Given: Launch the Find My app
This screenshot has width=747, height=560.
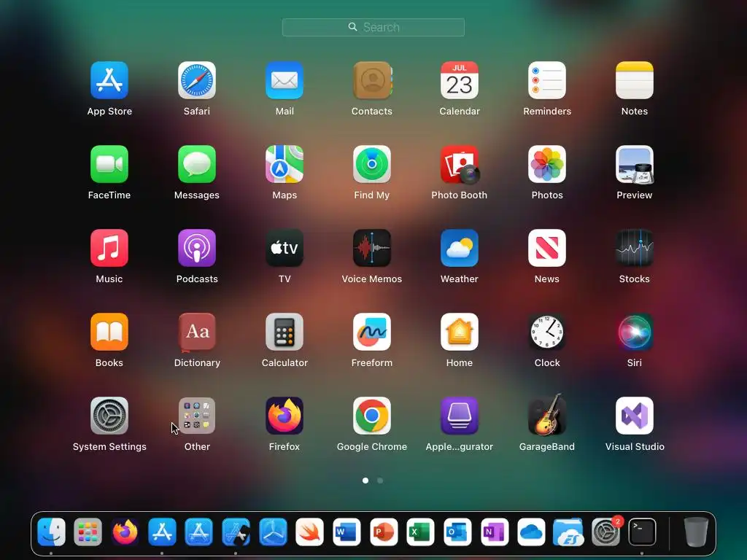Looking at the screenshot, I should point(372,164).
